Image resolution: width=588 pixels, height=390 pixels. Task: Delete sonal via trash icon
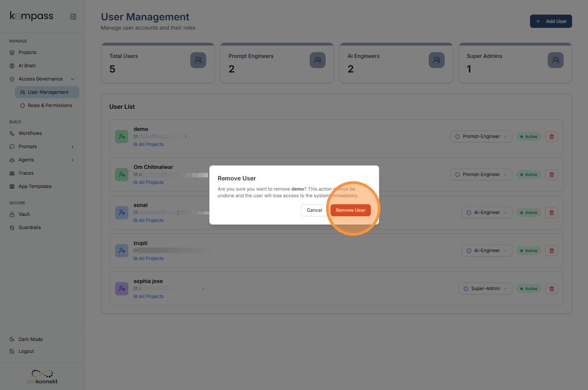tap(551, 212)
